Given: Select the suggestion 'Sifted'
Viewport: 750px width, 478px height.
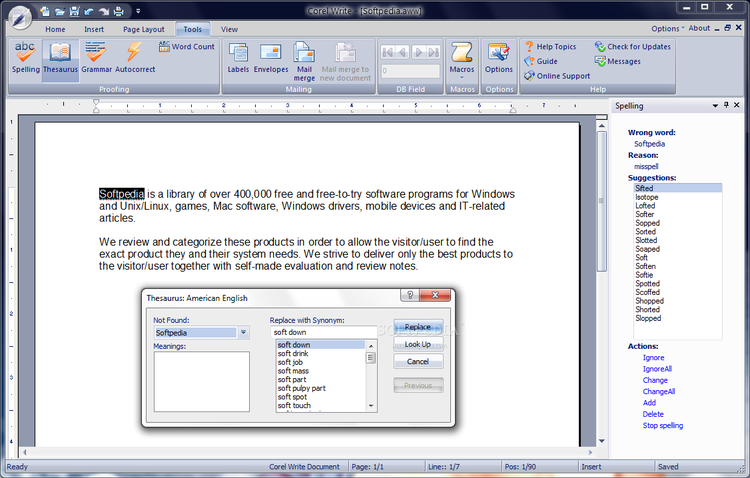Looking at the screenshot, I should pyautogui.click(x=678, y=188).
